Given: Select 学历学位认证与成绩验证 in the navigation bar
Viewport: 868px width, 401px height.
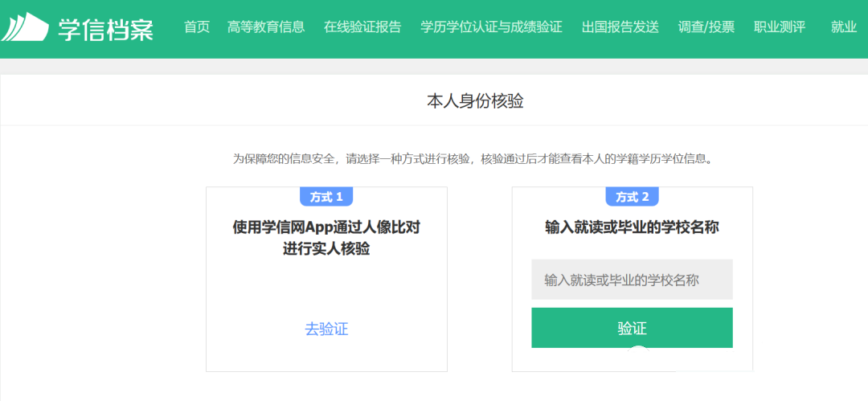Looking at the screenshot, I should (x=492, y=27).
